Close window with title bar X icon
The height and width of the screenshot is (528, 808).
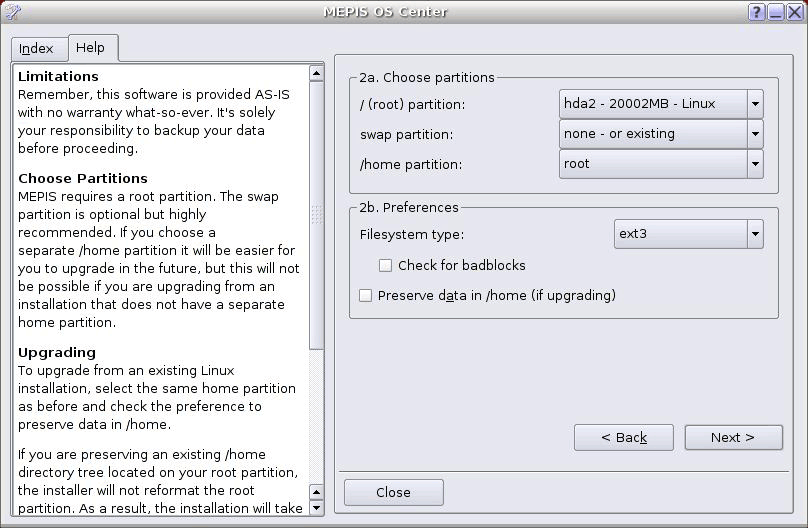tap(795, 12)
